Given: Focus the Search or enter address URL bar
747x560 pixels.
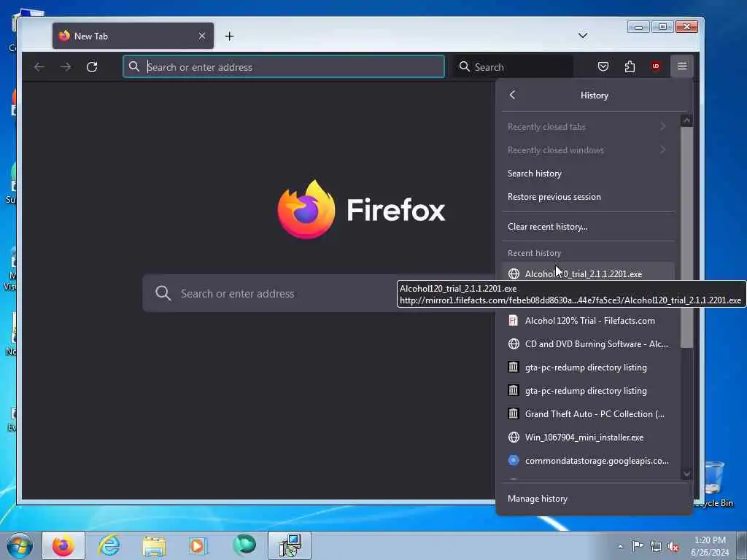Looking at the screenshot, I should (x=284, y=66).
